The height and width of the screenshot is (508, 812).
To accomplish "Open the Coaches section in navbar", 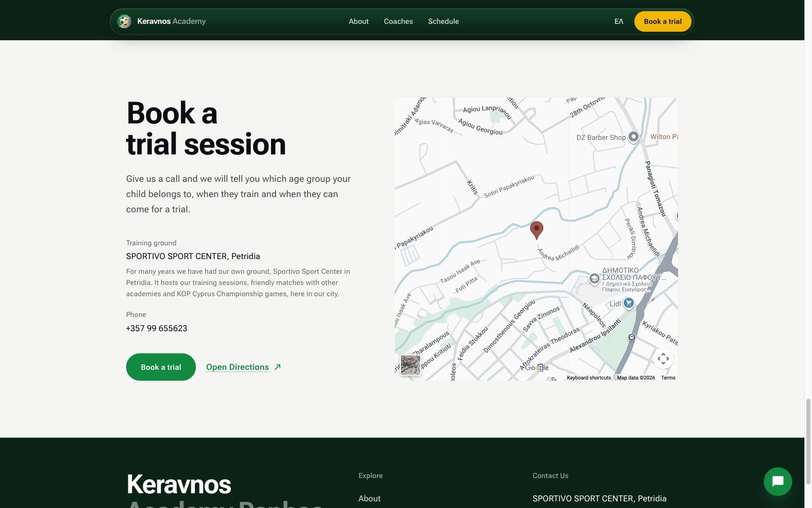I will [398, 21].
